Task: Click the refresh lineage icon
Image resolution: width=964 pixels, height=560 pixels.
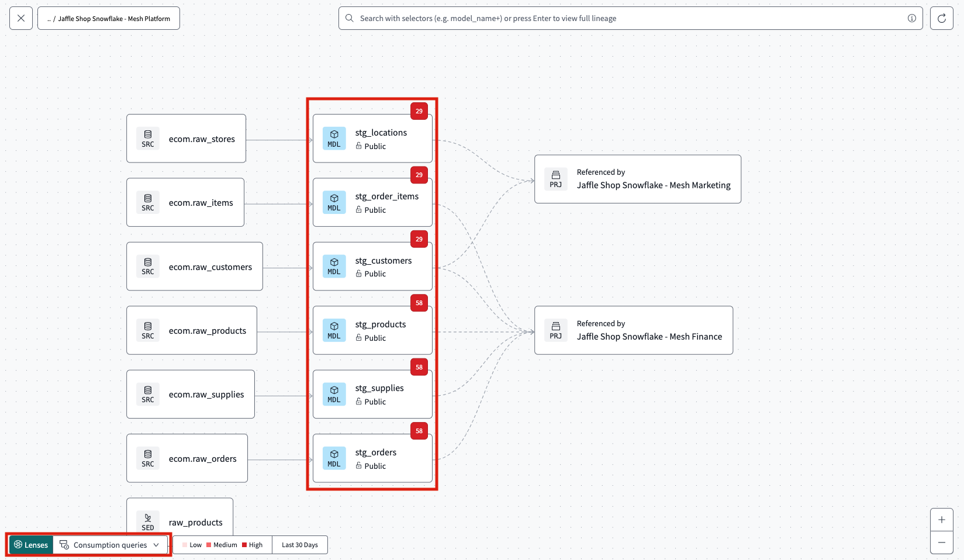Action: click(941, 18)
